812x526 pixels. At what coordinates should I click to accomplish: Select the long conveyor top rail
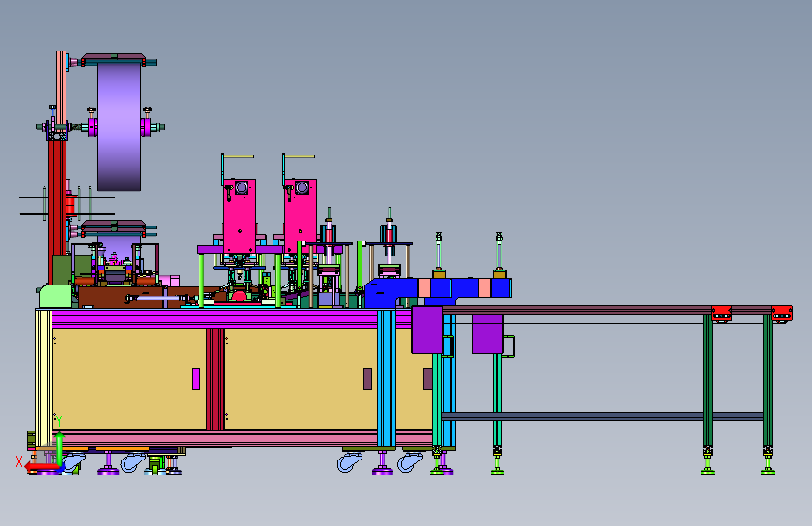point(578,310)
